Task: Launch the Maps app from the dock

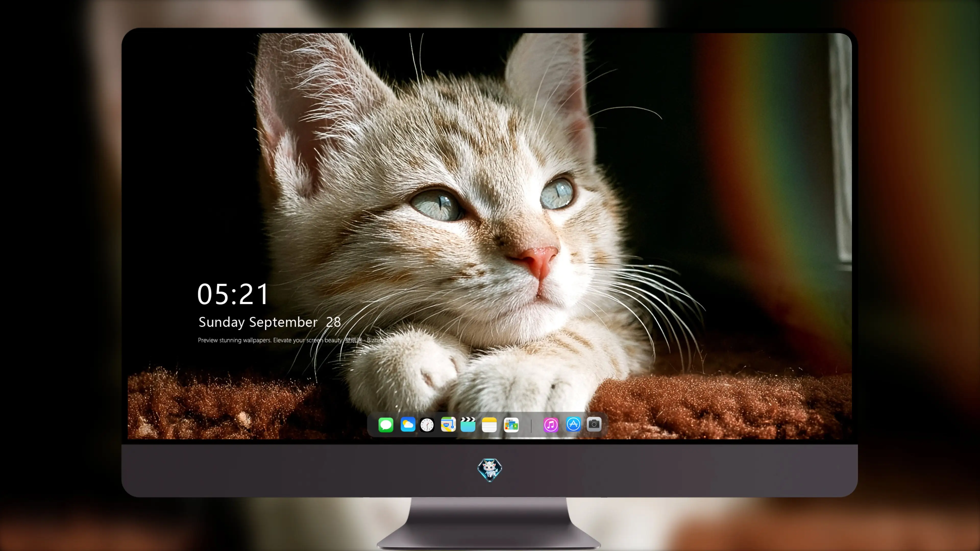Action: coord(448,424)
